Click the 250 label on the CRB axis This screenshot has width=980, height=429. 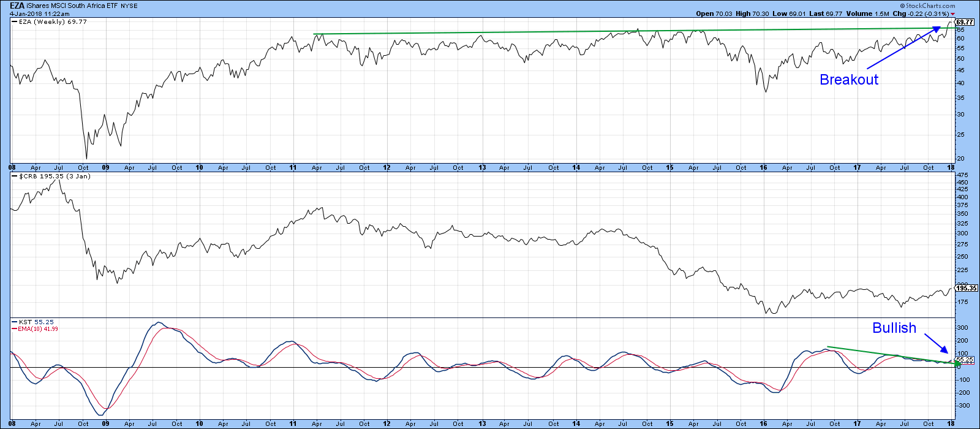tap(962, 256)
